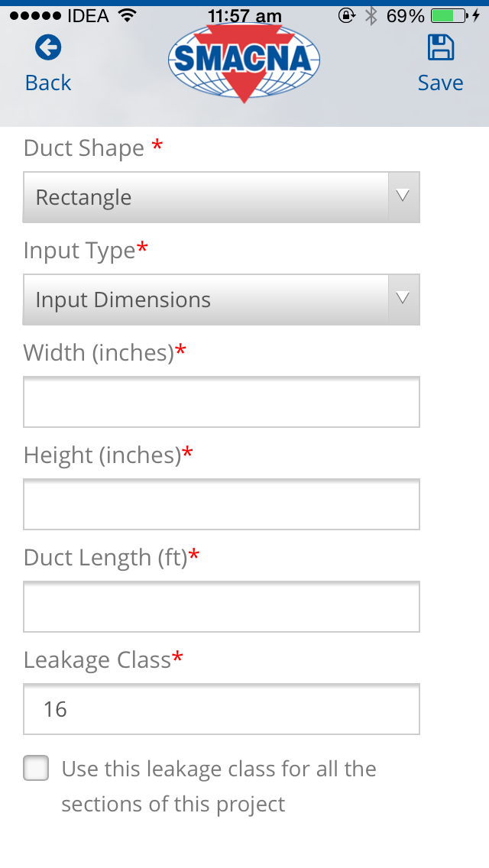Tap the Back arrow icon

pos(48,47)
